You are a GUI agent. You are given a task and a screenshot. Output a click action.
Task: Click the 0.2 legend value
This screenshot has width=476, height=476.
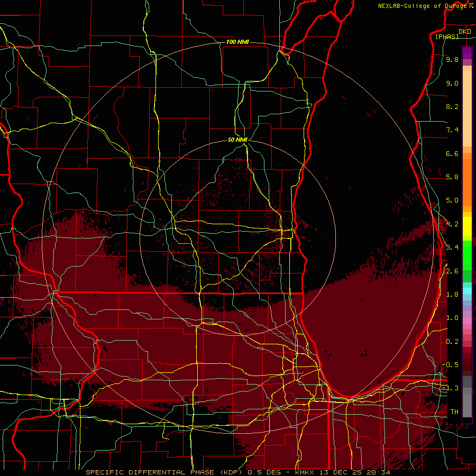tap(452, 342)
